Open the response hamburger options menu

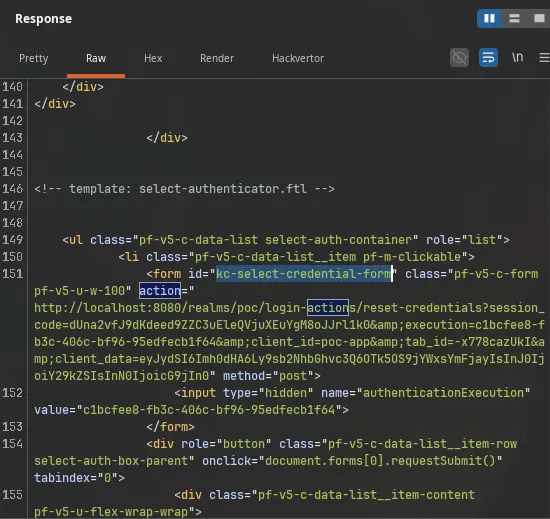(x=544, y=58)
